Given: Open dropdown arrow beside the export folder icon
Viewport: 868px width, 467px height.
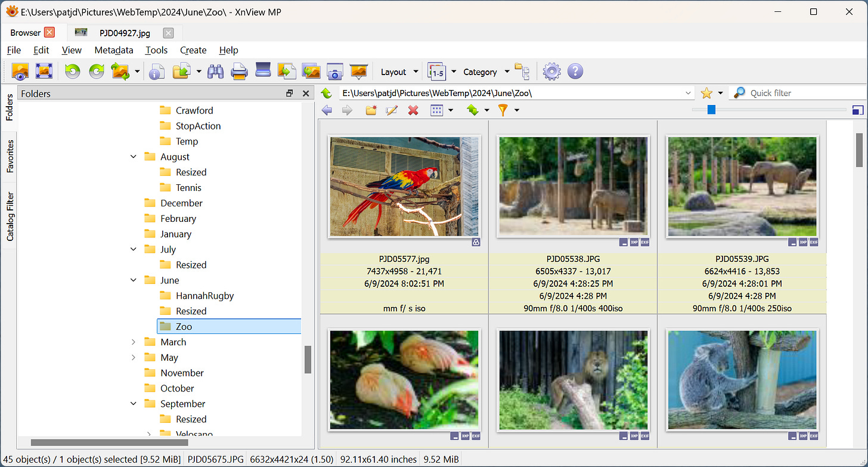Looking at the screenshot, I should click(199, 72).
